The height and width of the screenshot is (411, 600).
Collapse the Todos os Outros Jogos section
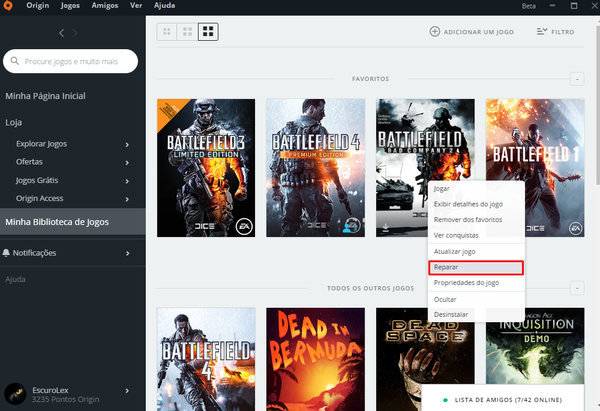click(577, 288)
